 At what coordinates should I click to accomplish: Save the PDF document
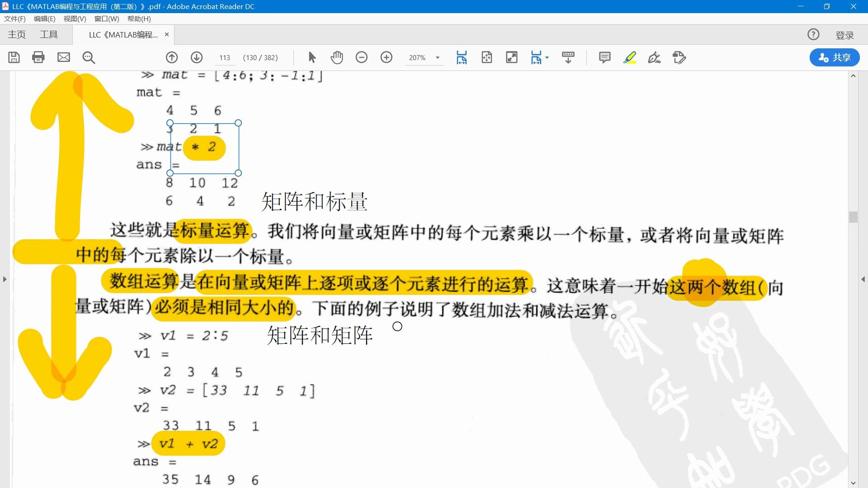(x=14, y=57)
